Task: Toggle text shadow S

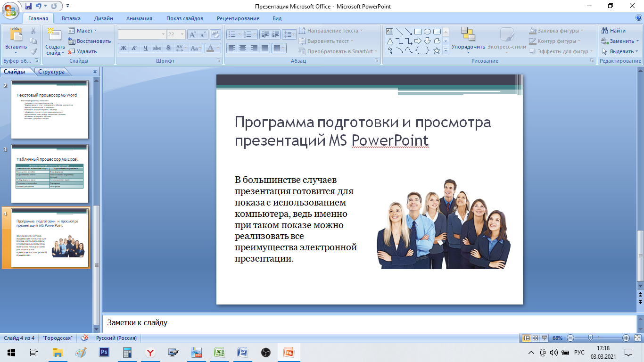Action: 168,48
